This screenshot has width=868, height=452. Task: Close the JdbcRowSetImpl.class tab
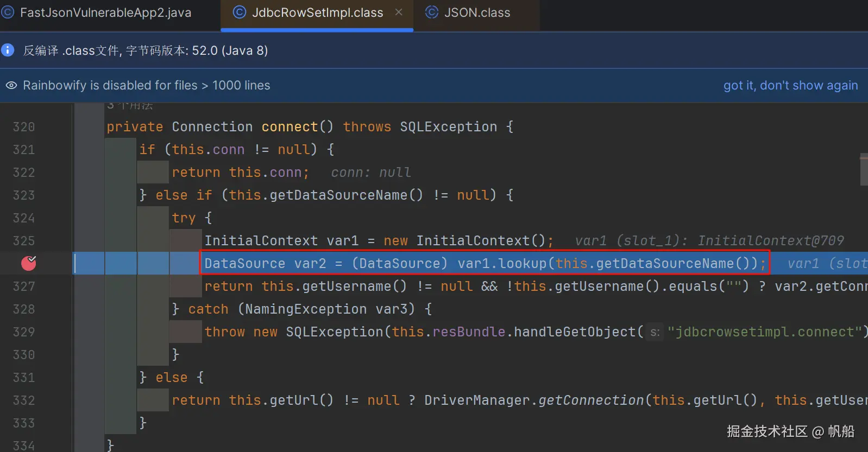(399, 12)
